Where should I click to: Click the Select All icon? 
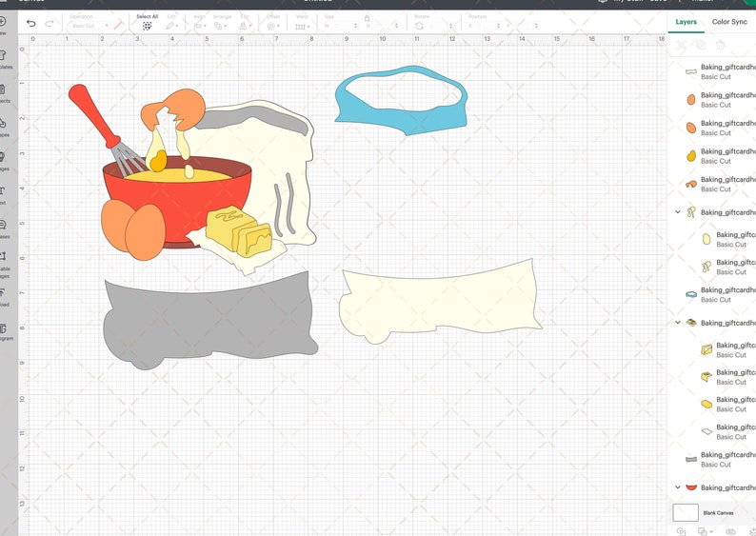147,26
